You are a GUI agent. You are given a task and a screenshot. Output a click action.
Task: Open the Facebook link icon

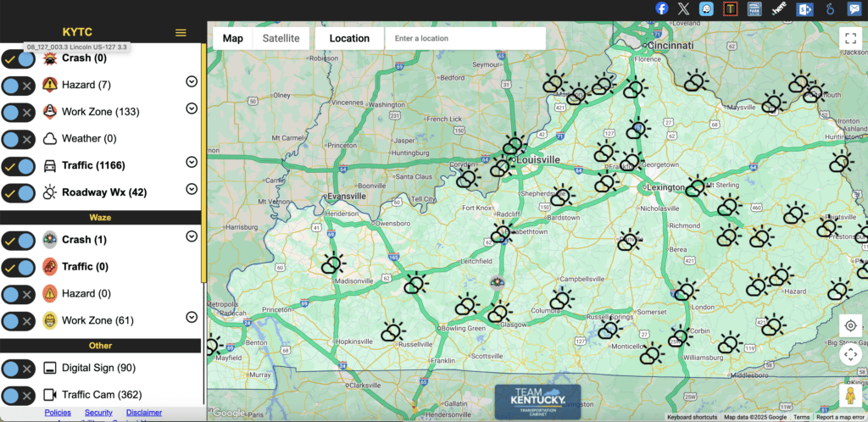click(x=663, y=8)
